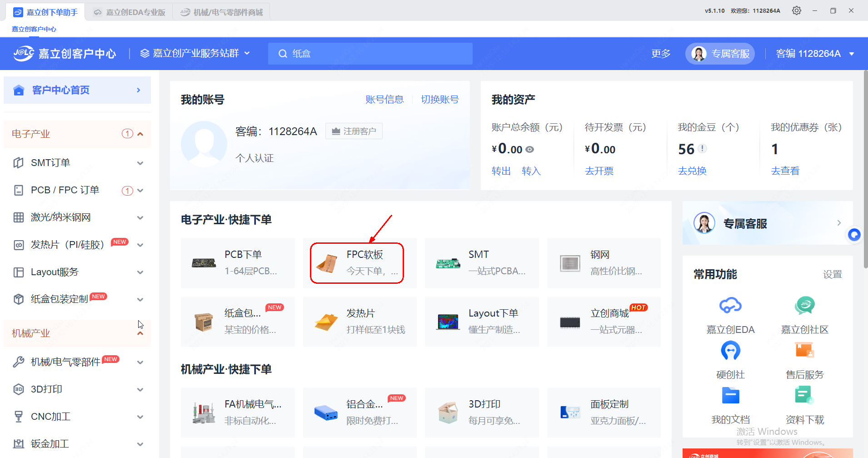868x458 pixels.
Task: Click the 去开票 link
Action: tap(599, 171)
